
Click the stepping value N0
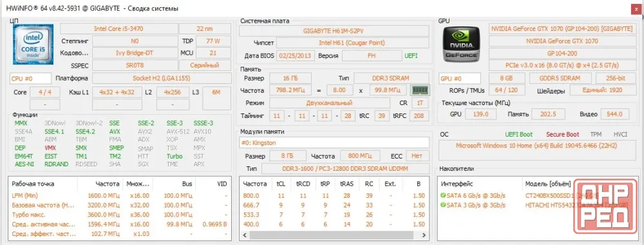click(x=135, y=41)
